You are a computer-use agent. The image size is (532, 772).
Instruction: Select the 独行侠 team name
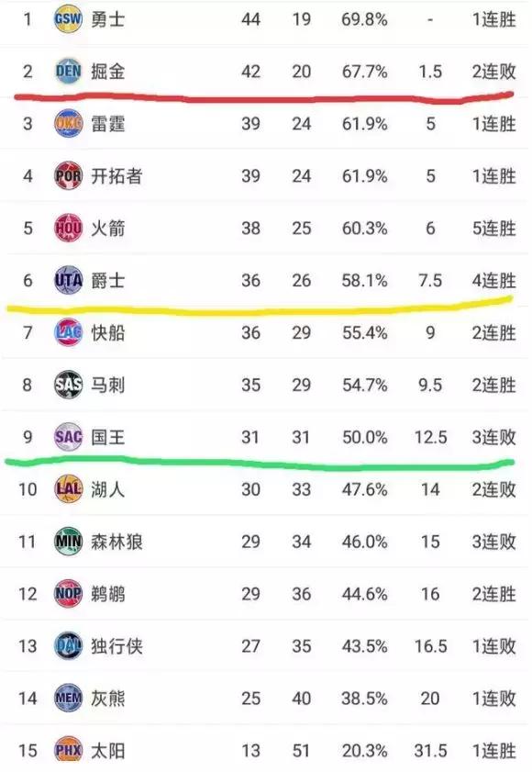tap(116, 646)
